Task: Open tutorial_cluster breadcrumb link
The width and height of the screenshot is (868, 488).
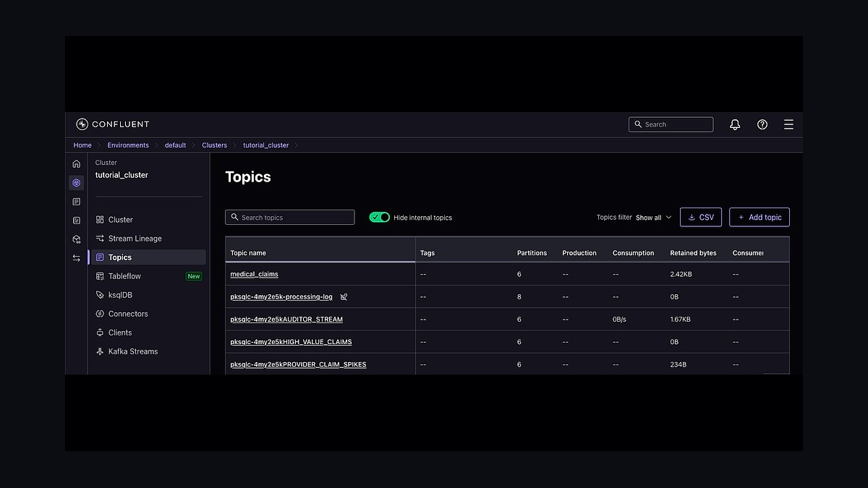Action: tap(265, 145)
